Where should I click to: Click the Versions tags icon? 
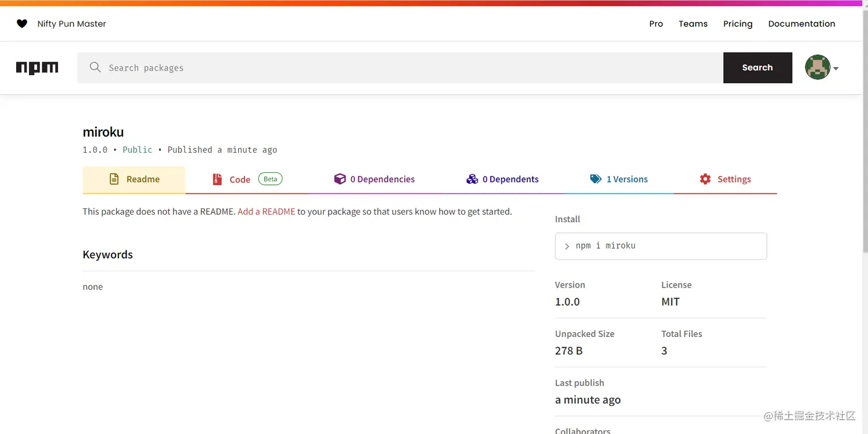click(596, 179)
